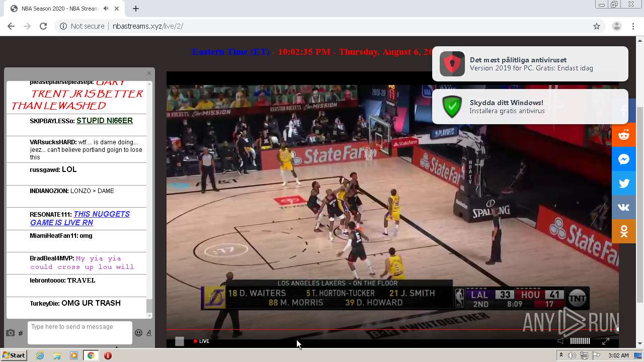644x362 pixels.
Task: Open the Windows Start menu
Action: coord(14,355)
